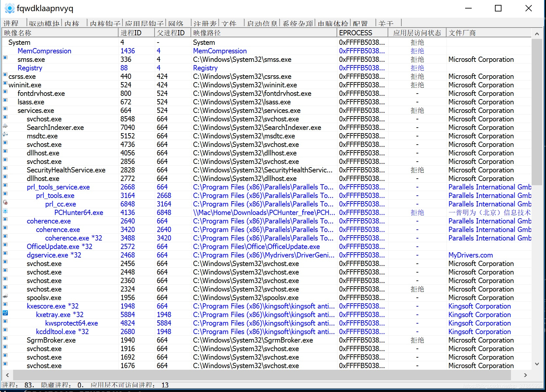Sort by 文件厂商 column header
Viewport: 546px width, 392px height.
click(489, 33)
